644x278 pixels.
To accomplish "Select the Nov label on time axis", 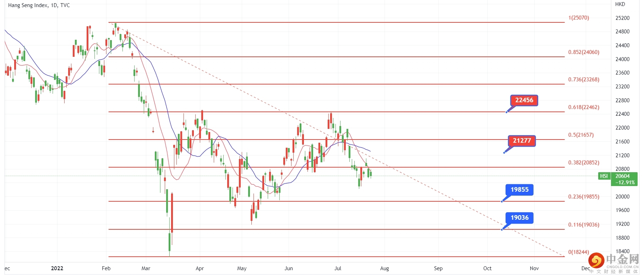I will [x=534, y=268].
